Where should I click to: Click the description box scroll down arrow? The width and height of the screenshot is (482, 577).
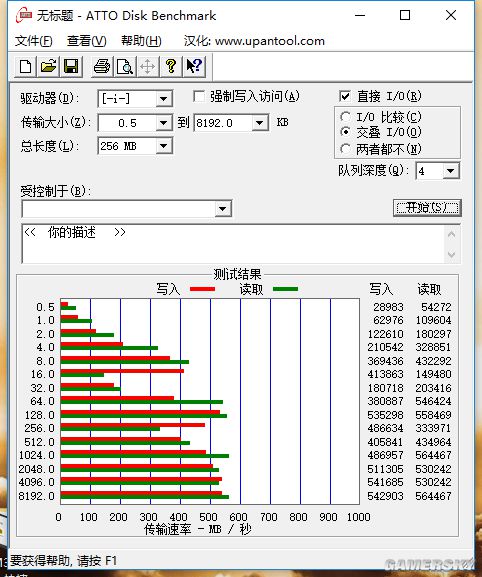pos(452,254)
